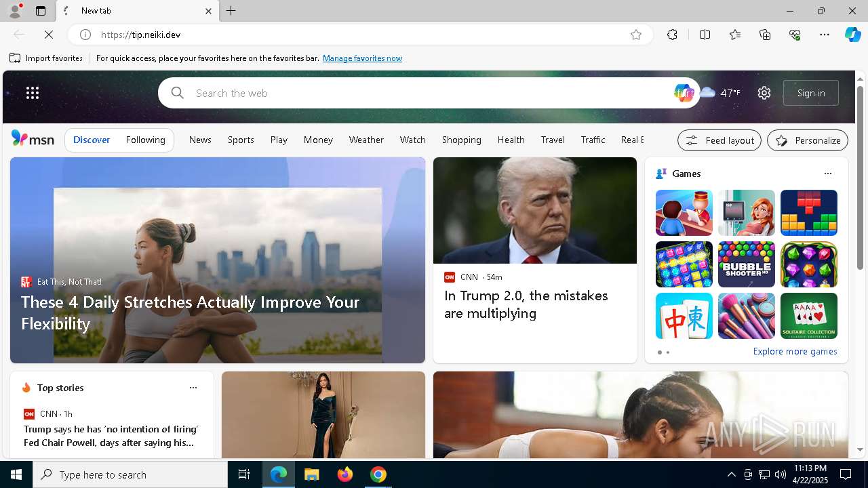Close the New tab tab
The image size is (868, 488).
208,11
